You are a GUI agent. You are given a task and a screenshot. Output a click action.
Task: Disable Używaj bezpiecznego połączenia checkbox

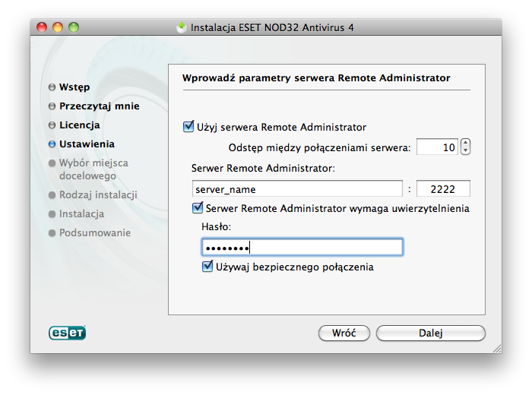tap(207, 266)
